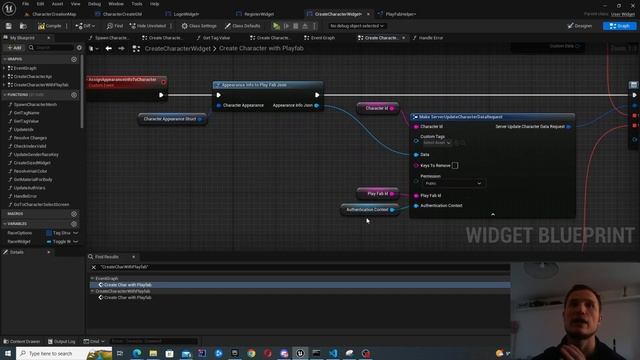Open the Edit menu
This screenshot has height=360, width=640.
click(x=40, y=4)
